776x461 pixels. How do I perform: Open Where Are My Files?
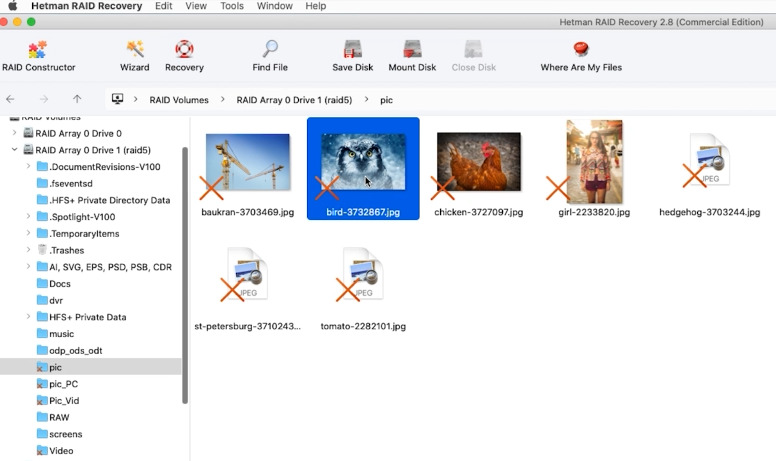point(581,56)
